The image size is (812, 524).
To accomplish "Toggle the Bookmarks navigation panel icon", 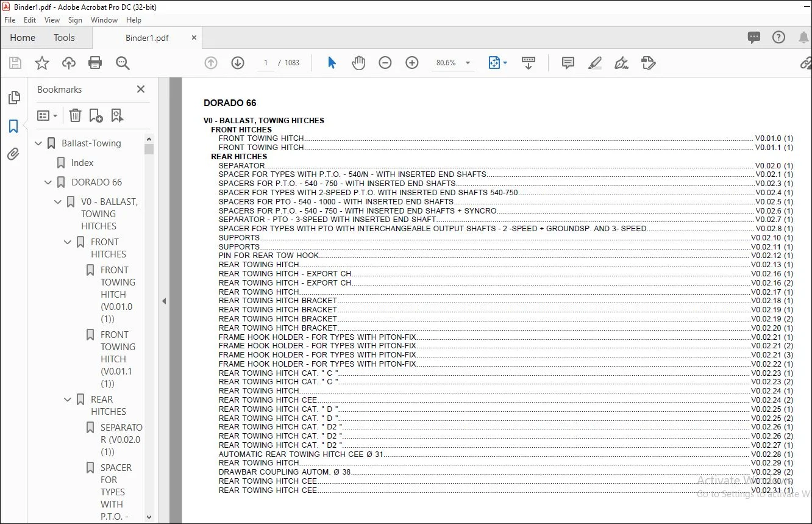I will pyautogui.click(x=13, y=126).
